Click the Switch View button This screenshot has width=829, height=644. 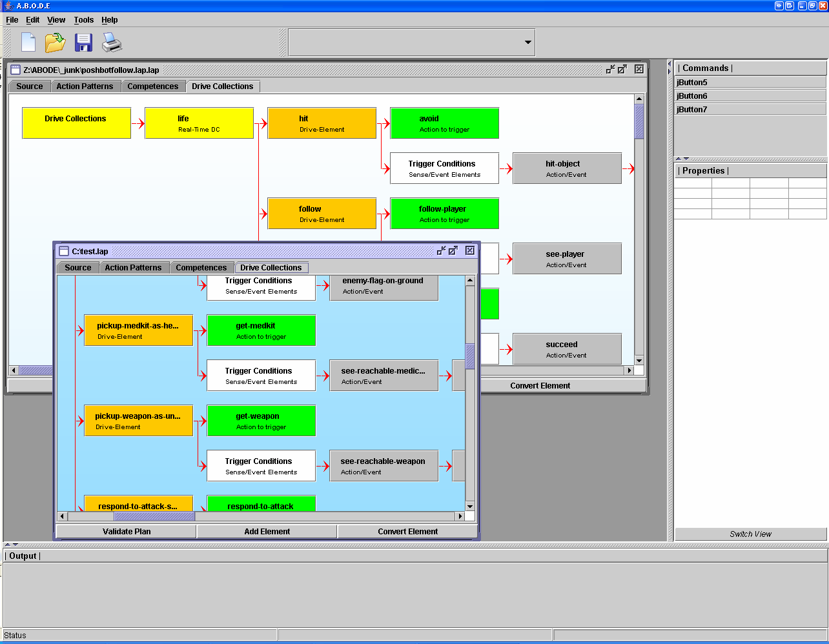click(x=750, y=534)
